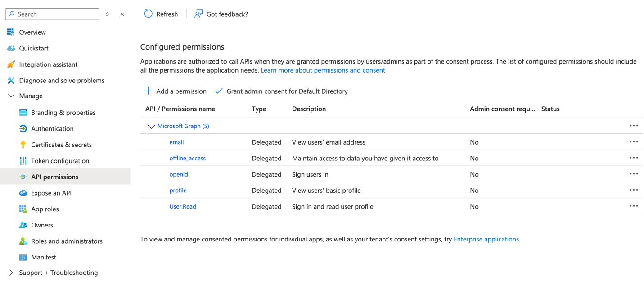The height and width of the screenshot is (282, 644).
Task: Open more options for User.Read permission
Action: (634, 206)
